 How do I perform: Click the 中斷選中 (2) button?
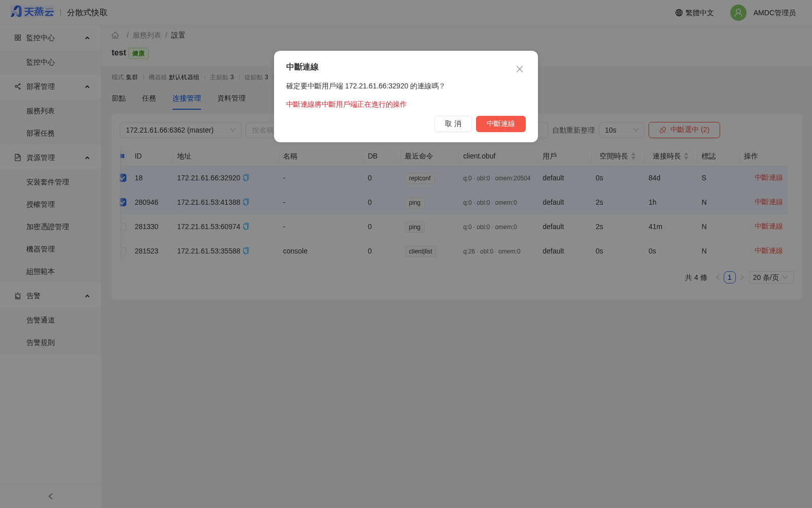(x=684, y=130)
